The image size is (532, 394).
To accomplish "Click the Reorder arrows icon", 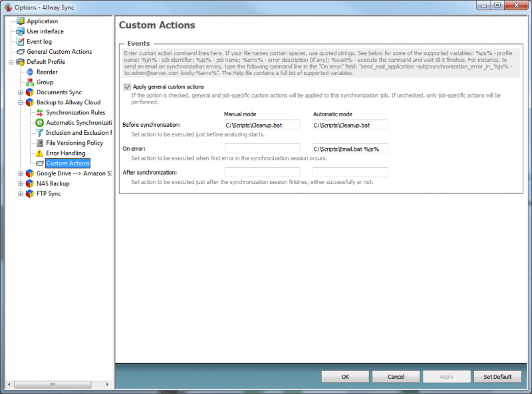I will click(x=30, y=72).
